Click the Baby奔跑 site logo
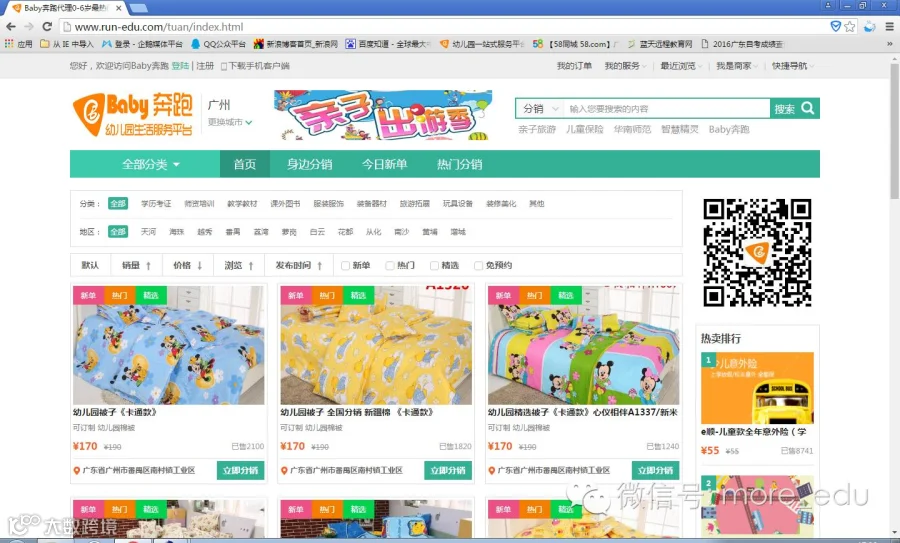The height and width of the screenshot is (543, 900). pyautogui.click(x=133, y=114)
